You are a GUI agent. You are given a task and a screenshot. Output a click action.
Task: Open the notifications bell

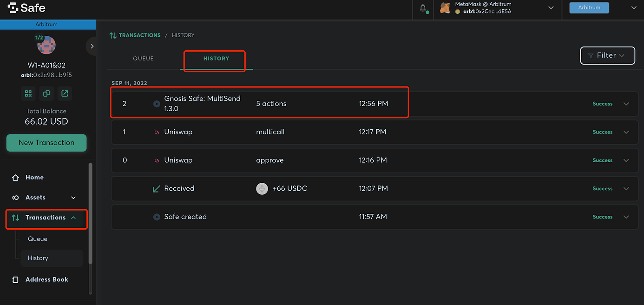pos(423,8)
